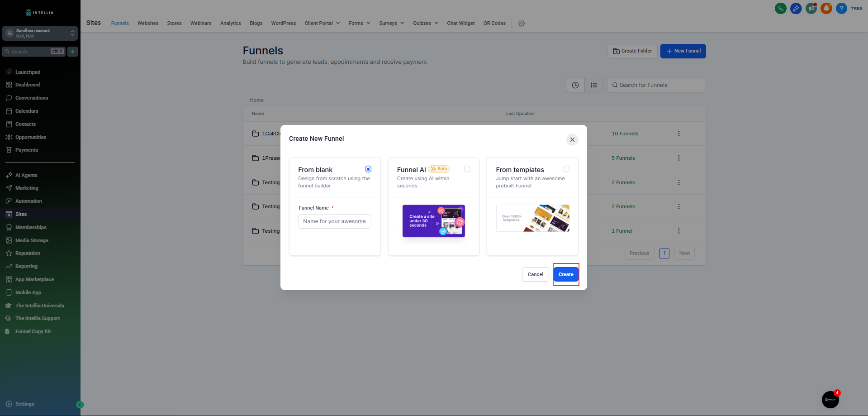Open App Marketplace in the sidebar
Image resolution: width=868 pixels, height=416 pixels.
click(x=34, y=279)
